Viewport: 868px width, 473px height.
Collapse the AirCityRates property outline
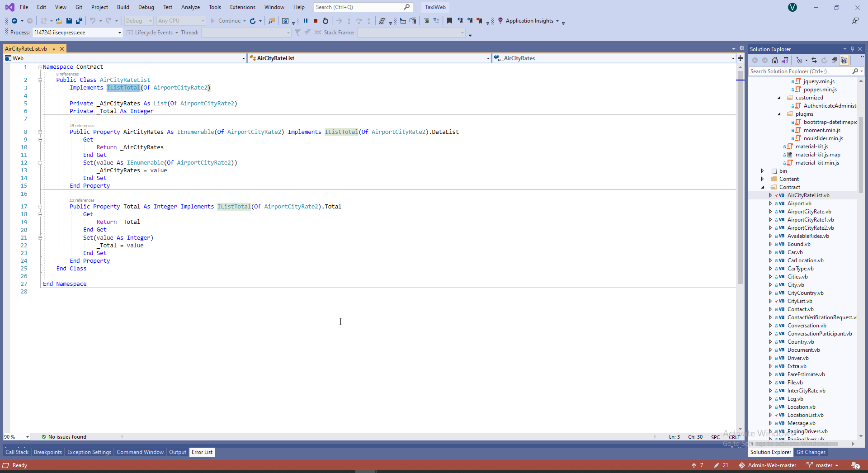tap(40, 132)
